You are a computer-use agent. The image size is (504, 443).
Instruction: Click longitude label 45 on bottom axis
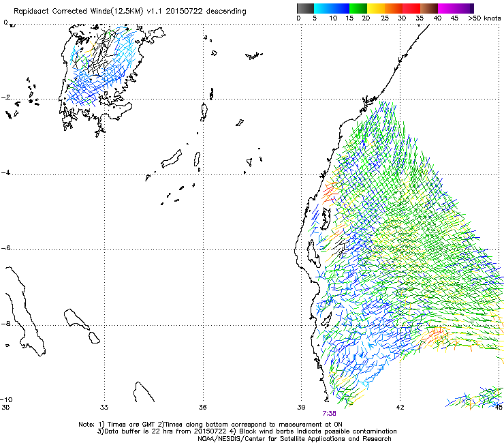coord(499,407)
